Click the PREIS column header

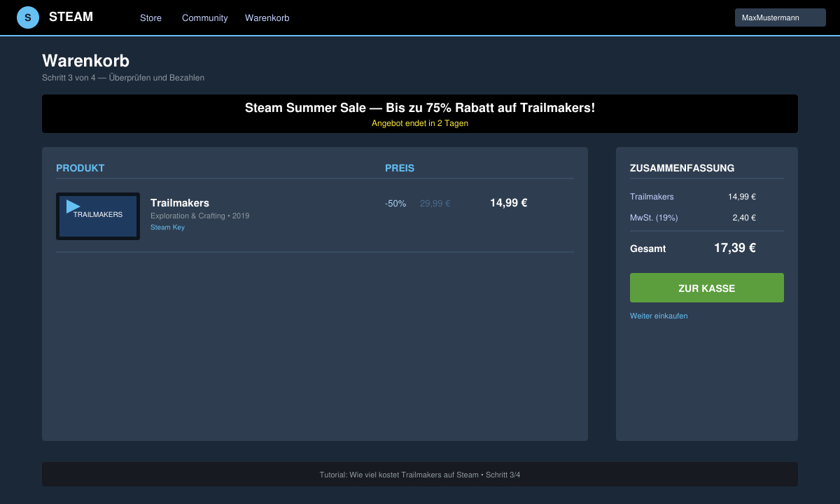[400, 168]
